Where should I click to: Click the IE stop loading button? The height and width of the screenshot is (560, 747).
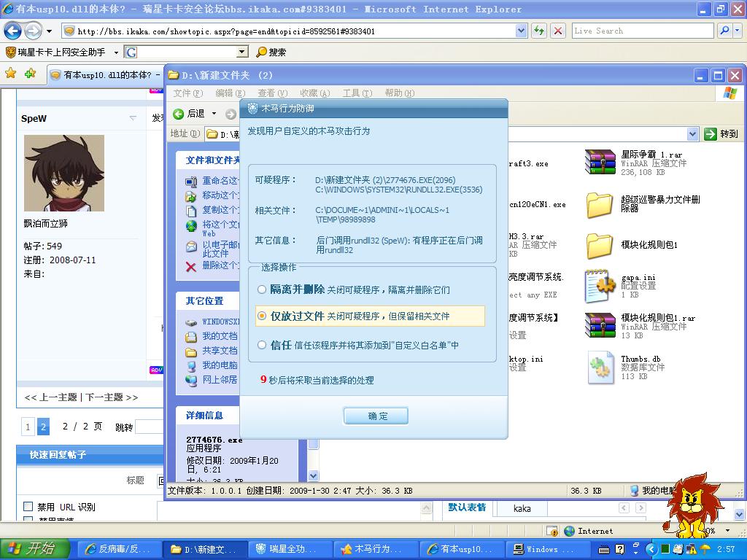[x=558, y=31]
